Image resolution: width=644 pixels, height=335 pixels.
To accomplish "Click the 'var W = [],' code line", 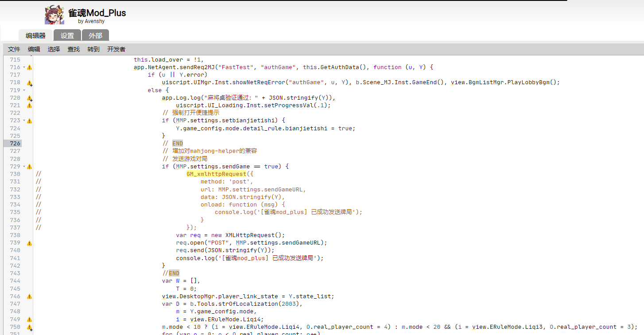I will [x=181, y=281].
